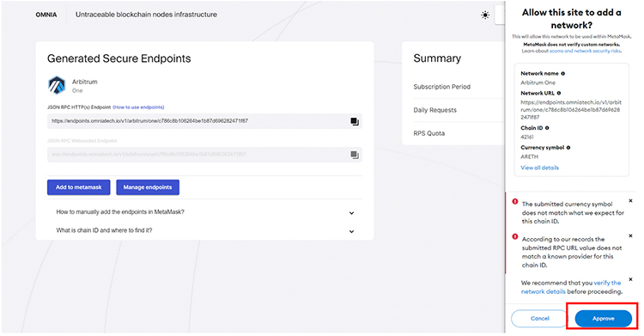
Task: Dismiss the verify network details recommendation
Action: [630, 279]
